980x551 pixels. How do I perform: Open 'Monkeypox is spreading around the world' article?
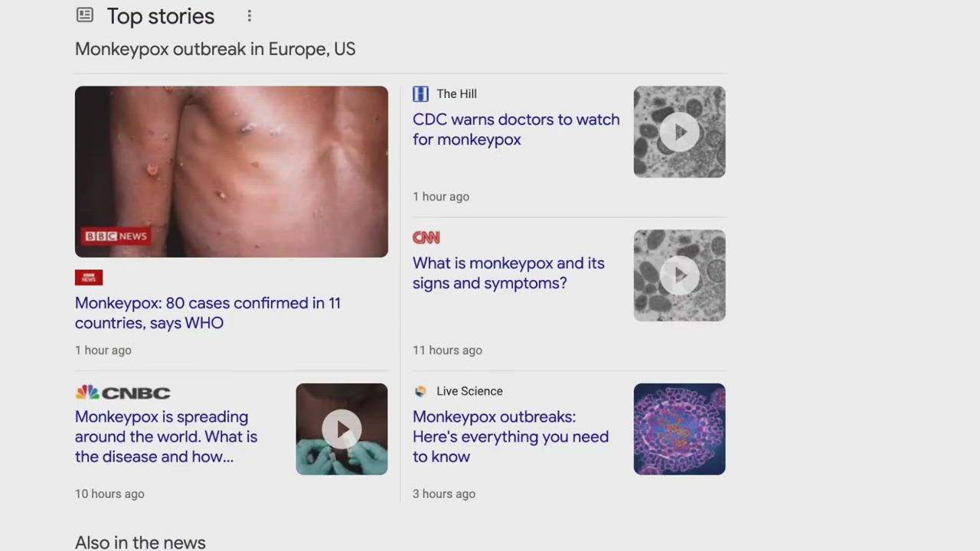click(166, 437)
